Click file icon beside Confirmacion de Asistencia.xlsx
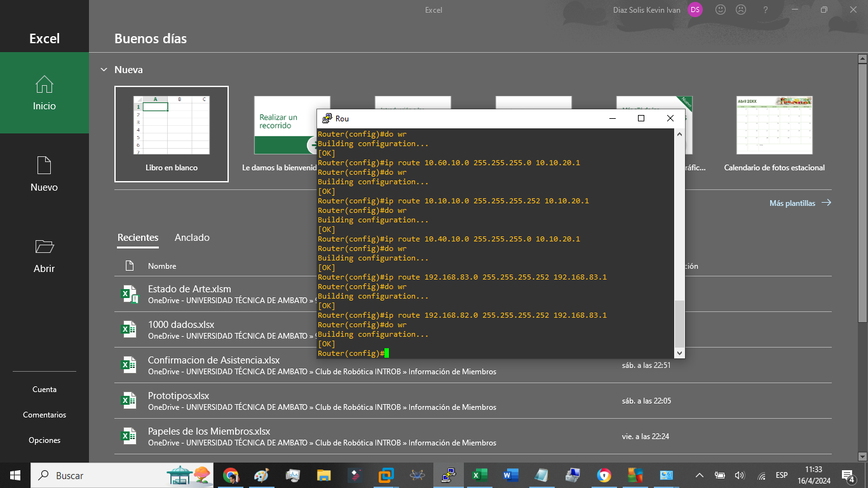868x488 pixels. click(x=129, y=365)
